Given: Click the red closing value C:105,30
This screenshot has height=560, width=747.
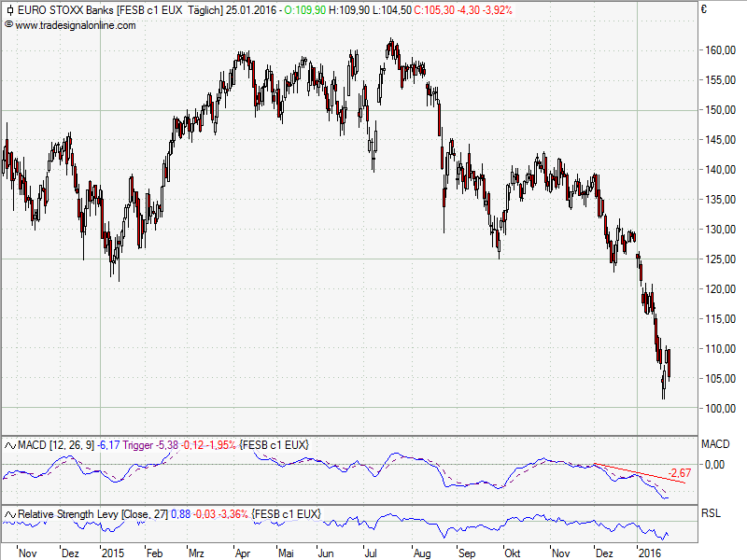Looking at the screenshot, I should coord(433,9).
